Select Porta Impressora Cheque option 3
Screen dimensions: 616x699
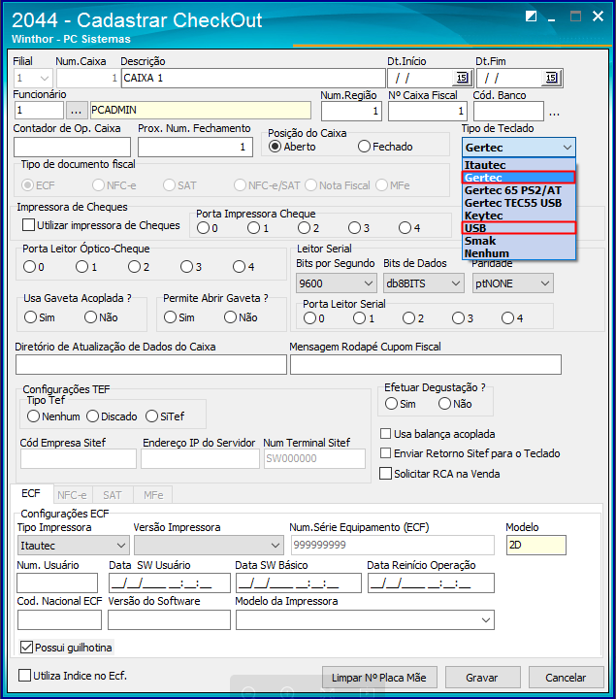pyautogui.click(x=354, y=228)
